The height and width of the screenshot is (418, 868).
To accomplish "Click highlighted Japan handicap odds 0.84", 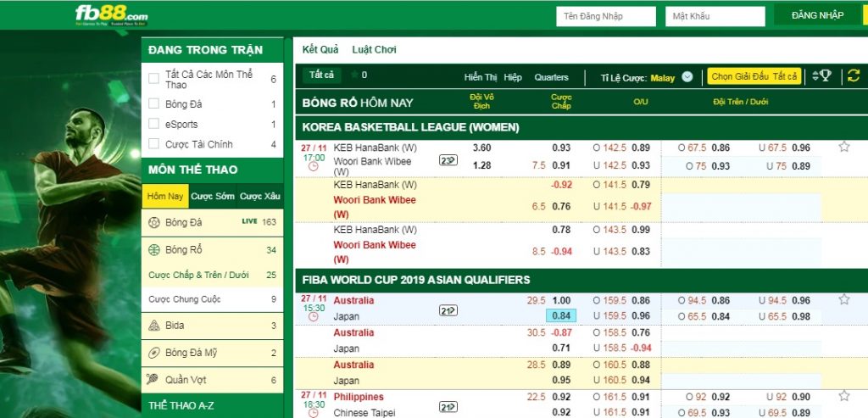I will (561, 315).
